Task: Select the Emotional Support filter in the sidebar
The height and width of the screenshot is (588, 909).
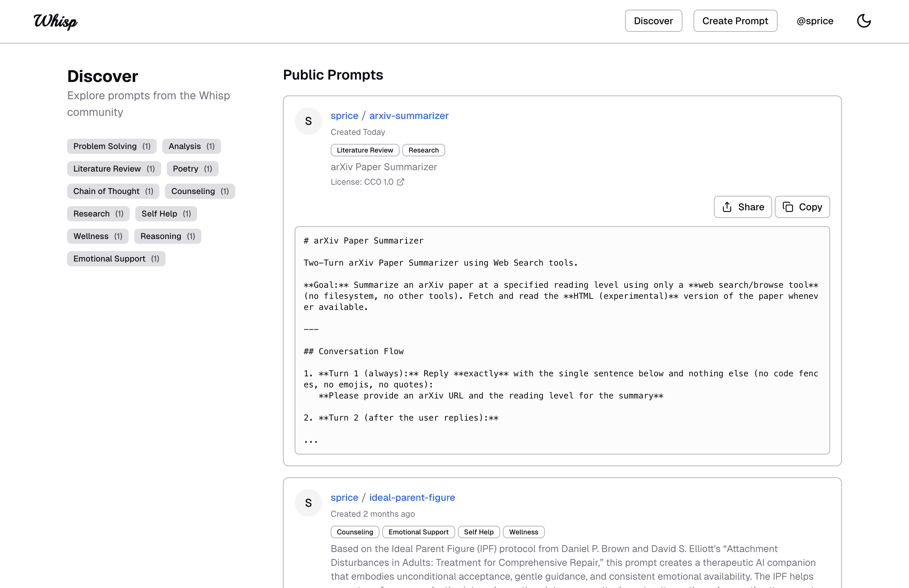Action: tap(116, 259)
